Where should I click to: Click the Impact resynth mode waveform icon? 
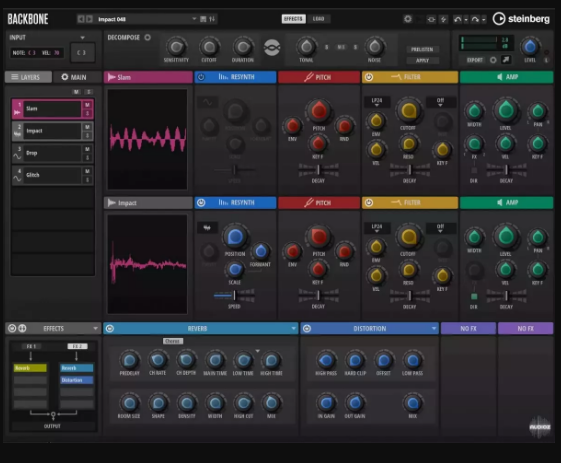coord(207,228)
